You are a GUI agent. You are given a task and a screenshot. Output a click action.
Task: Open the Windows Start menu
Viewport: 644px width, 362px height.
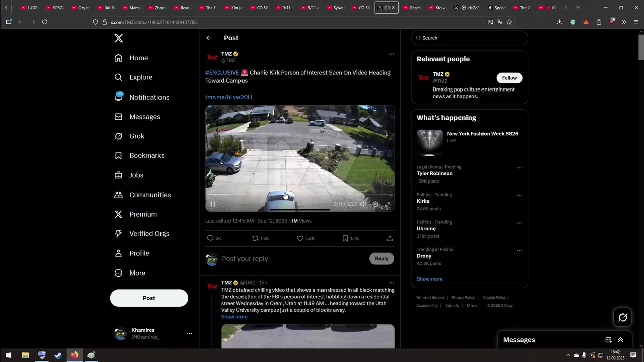[9, 355]
